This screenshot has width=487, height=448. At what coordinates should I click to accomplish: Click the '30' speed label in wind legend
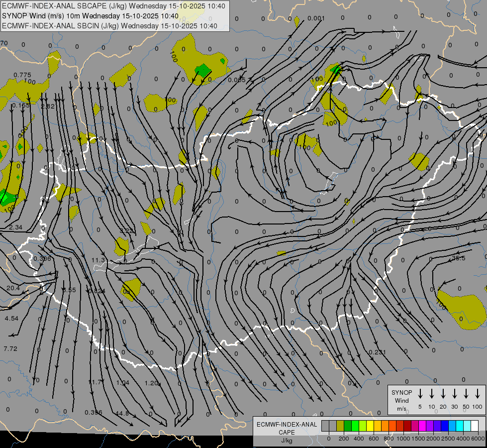[x=455, y=407]
